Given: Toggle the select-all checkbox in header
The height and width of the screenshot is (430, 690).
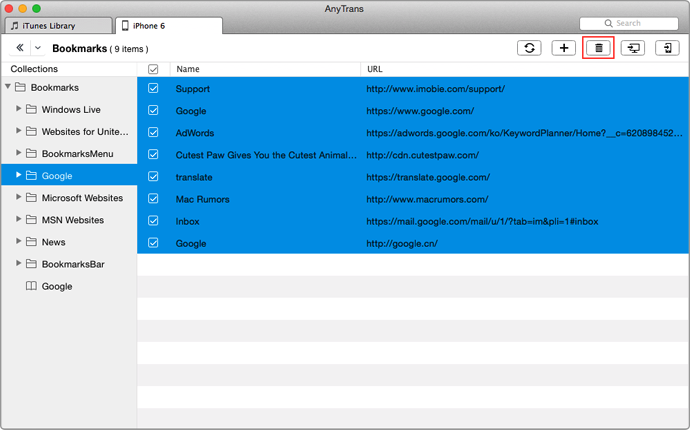Looking at the screenshot, I should [153, 69].
